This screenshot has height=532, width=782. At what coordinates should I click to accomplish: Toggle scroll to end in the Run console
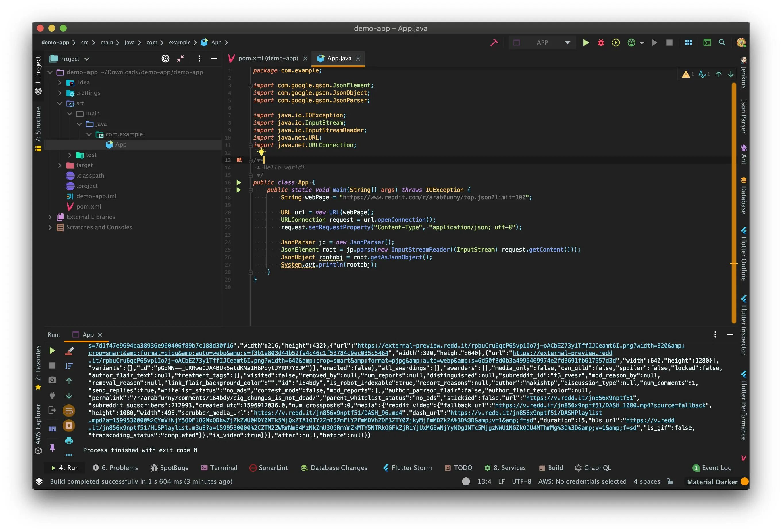point(69,426)
